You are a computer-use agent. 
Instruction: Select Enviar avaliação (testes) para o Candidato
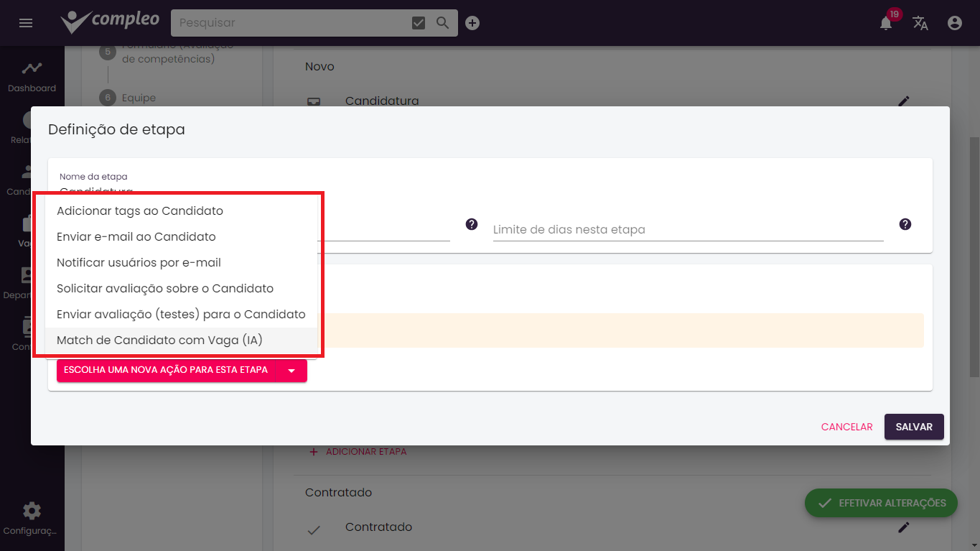pyautogui.click(x=181, y=315)
